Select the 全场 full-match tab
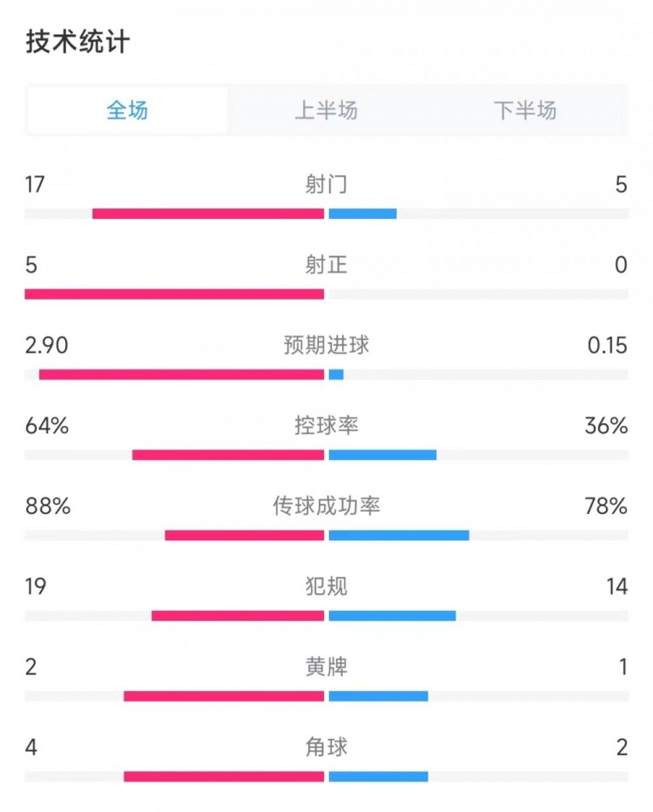The width and height of the screenshot is (653, 812). (127, 111)
